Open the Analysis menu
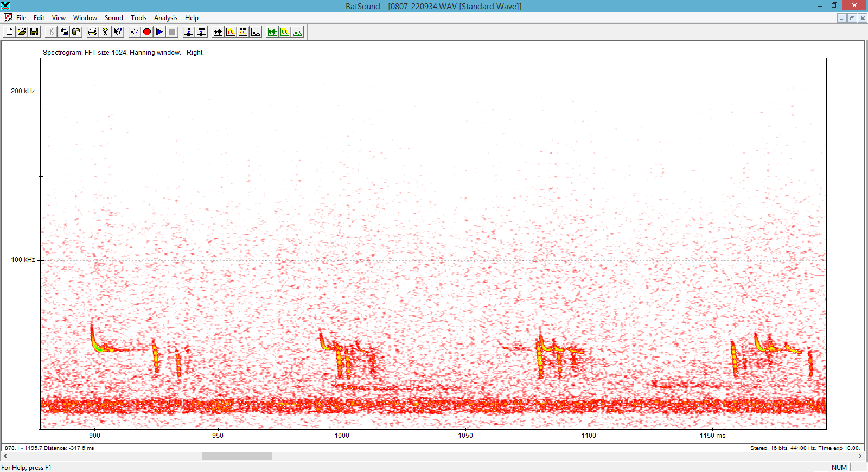 (x=165, y=18)
